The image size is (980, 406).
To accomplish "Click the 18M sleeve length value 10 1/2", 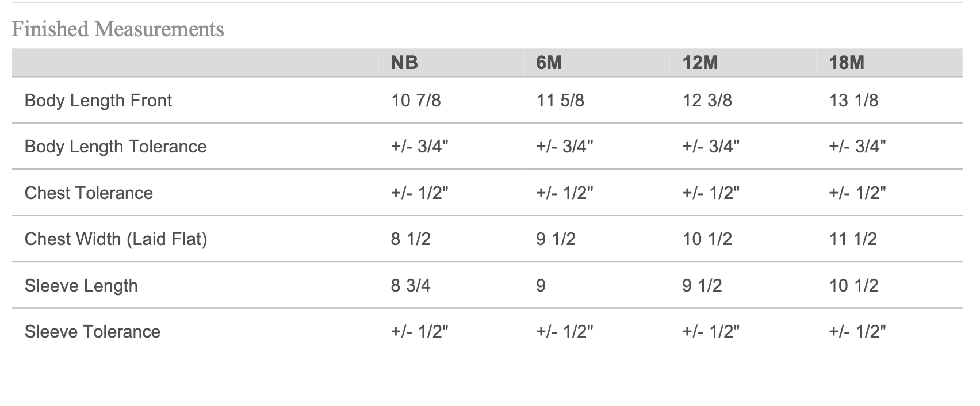I will click(x=853, y=286).
